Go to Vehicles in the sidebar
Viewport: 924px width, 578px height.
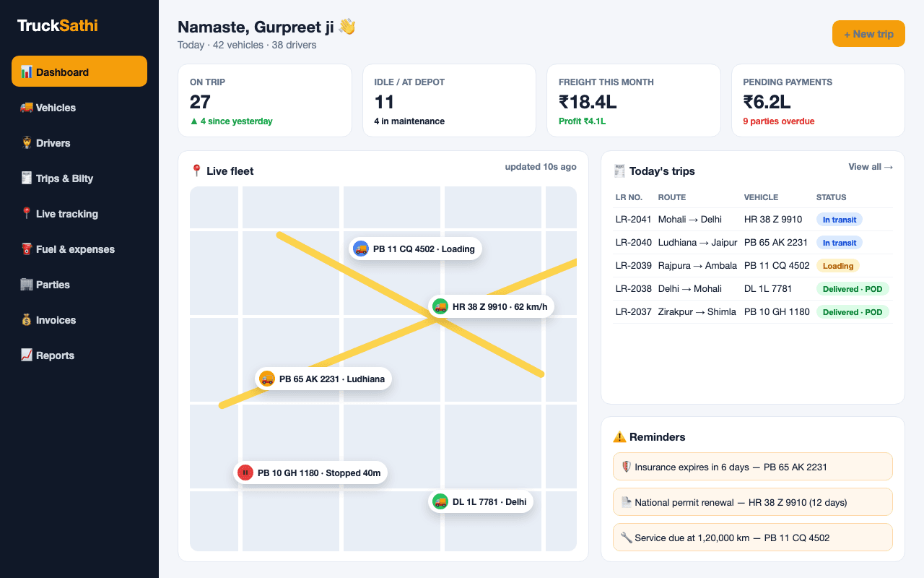click(x=79, y=107)
